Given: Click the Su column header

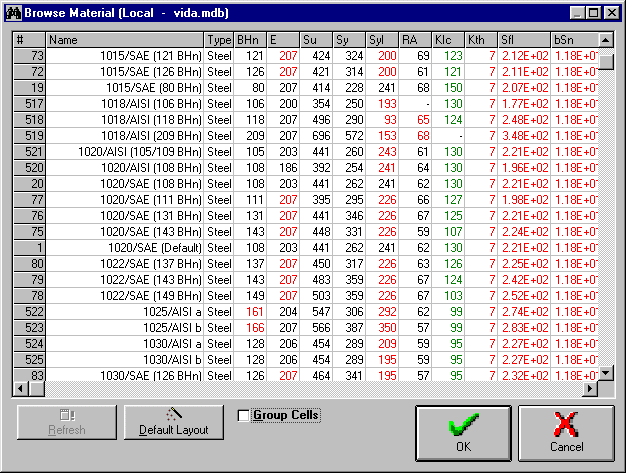Looking at the screenshot, I should coord(316,40).
